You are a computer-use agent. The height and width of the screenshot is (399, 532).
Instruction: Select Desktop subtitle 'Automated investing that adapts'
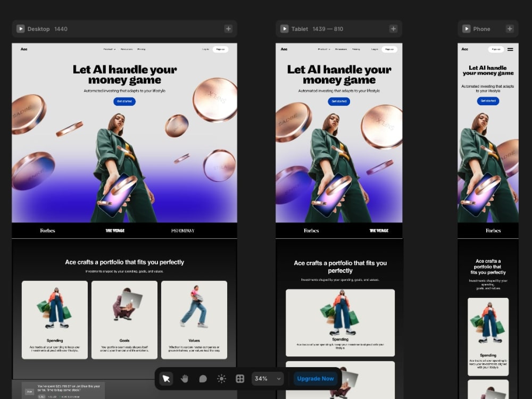tap(124, 91)
